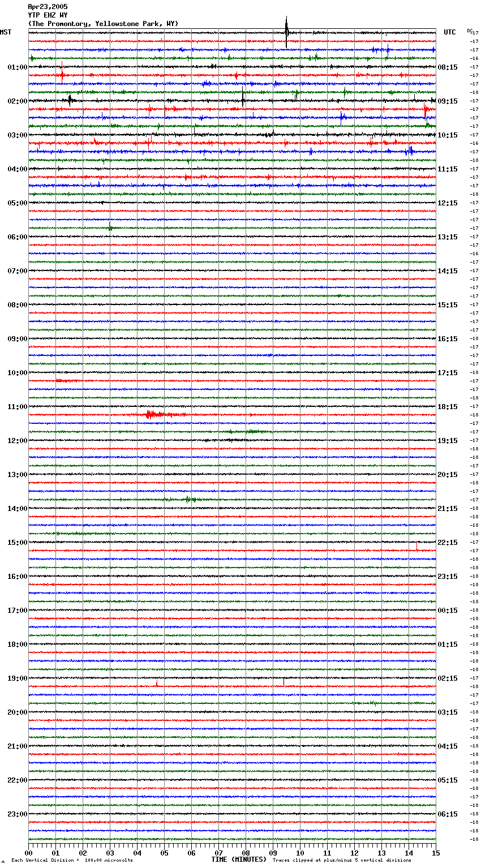Click the UTC column heading
Screen dimensions: 481x868
tap(450, 32)
